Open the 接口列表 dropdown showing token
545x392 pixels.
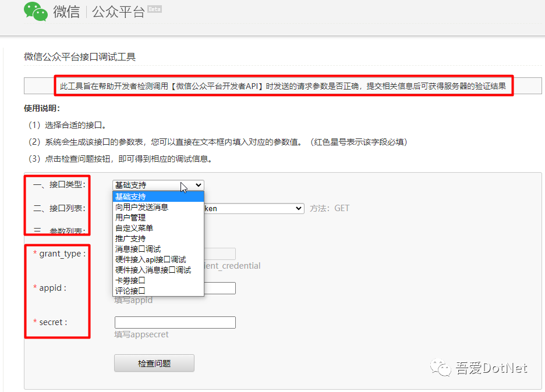262,208
